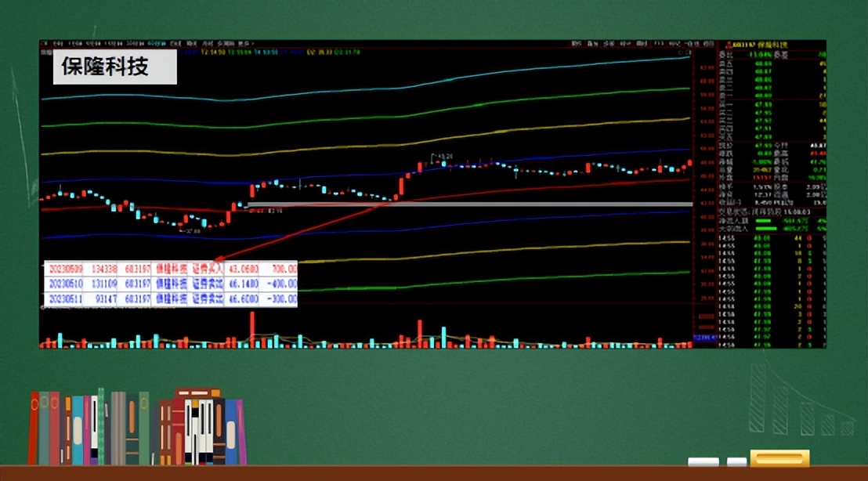Image resolution: width=868 pixels, height=481 pixels.
Task: Switch chart to the 月线 period tab
Action: 208,44
